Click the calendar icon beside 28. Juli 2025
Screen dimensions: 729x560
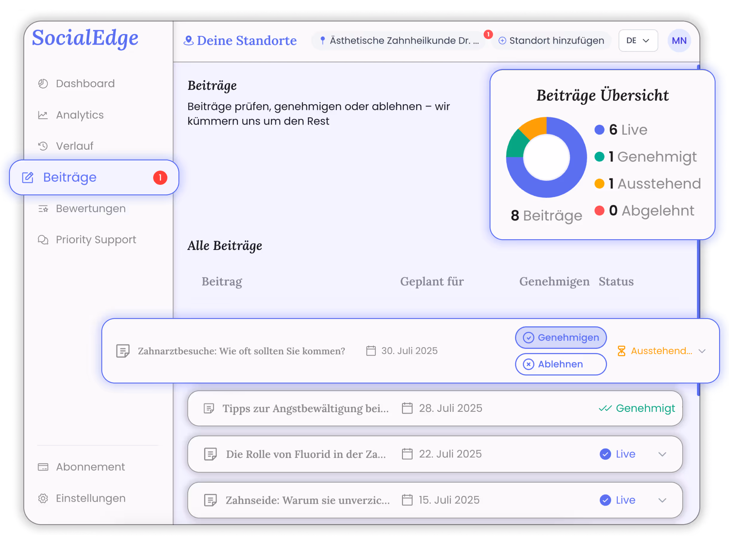pyautogui.click(x=407, y=408)
